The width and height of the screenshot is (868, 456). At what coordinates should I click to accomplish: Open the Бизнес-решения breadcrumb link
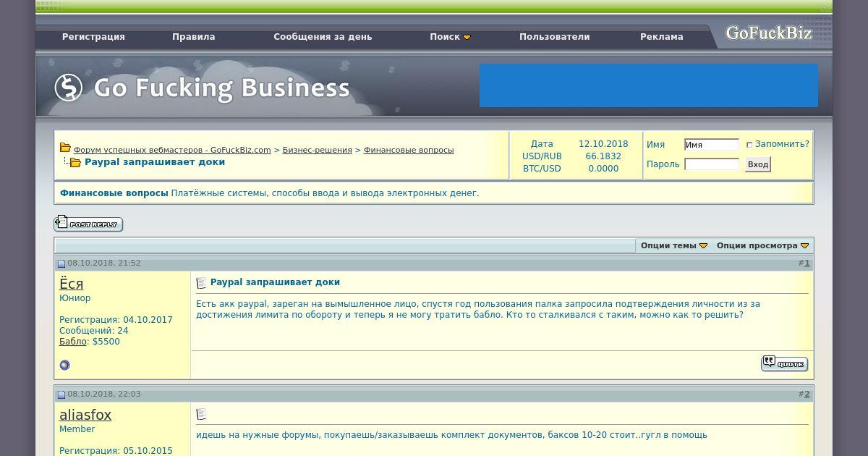tap(317, 150)
